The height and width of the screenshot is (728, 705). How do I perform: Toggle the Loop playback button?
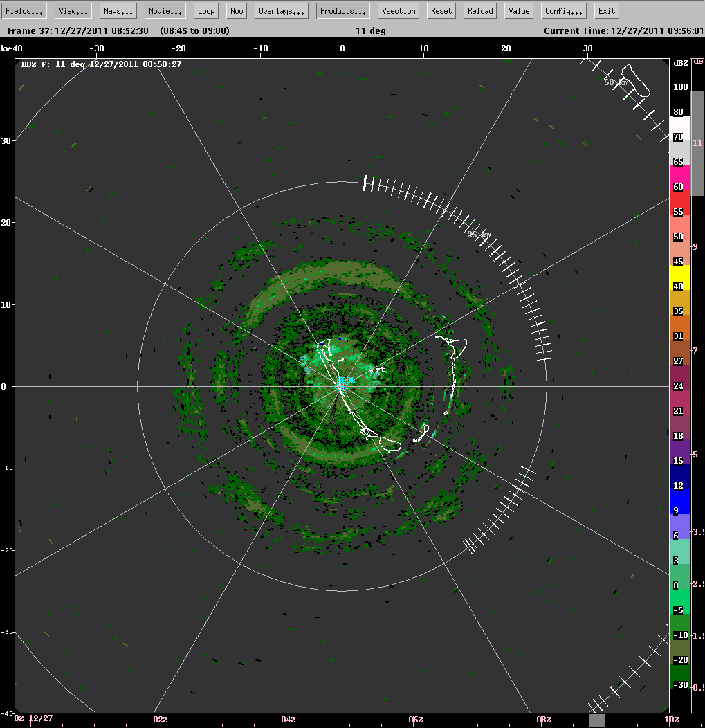pyautogui.click(x=206, y=10)
